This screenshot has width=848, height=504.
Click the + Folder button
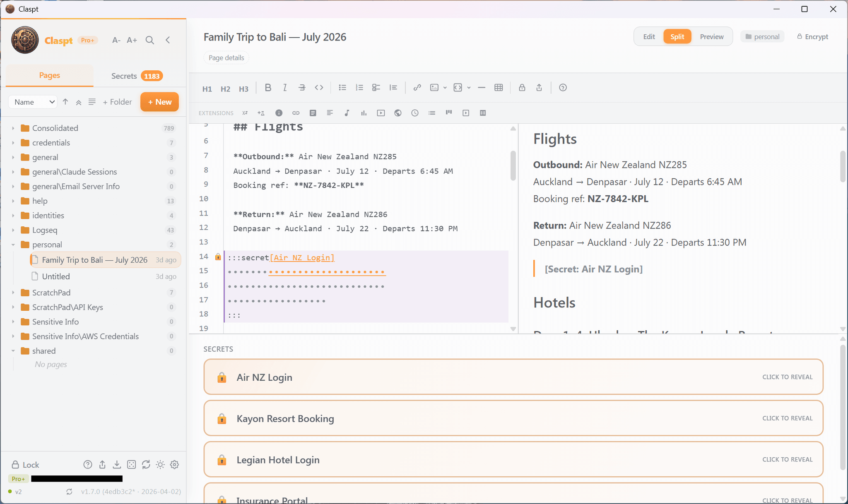[x=117, y=102]
